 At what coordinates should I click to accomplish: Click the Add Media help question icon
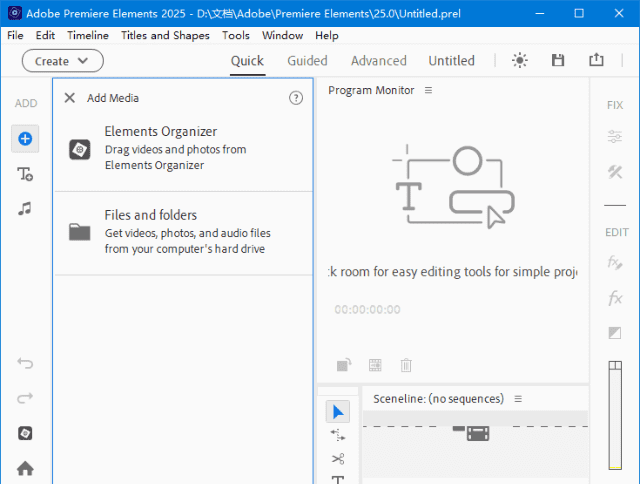pos(296,98)
